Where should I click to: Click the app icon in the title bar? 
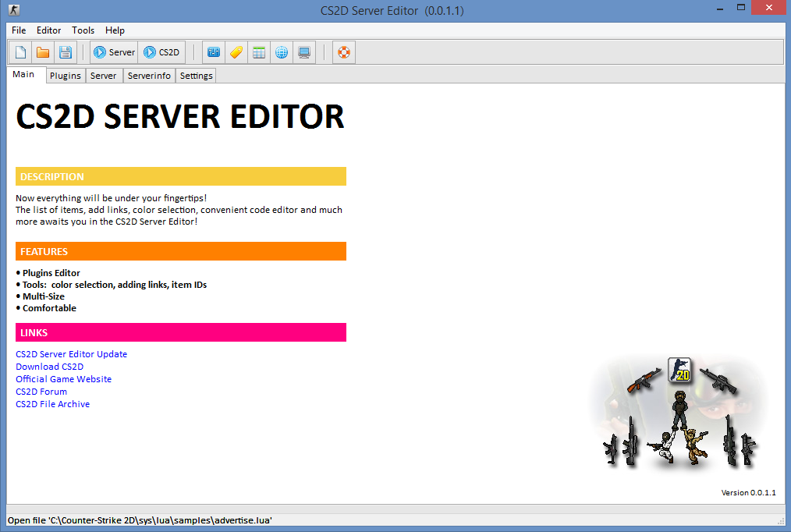pyautogui.click(x=14, y=9)
